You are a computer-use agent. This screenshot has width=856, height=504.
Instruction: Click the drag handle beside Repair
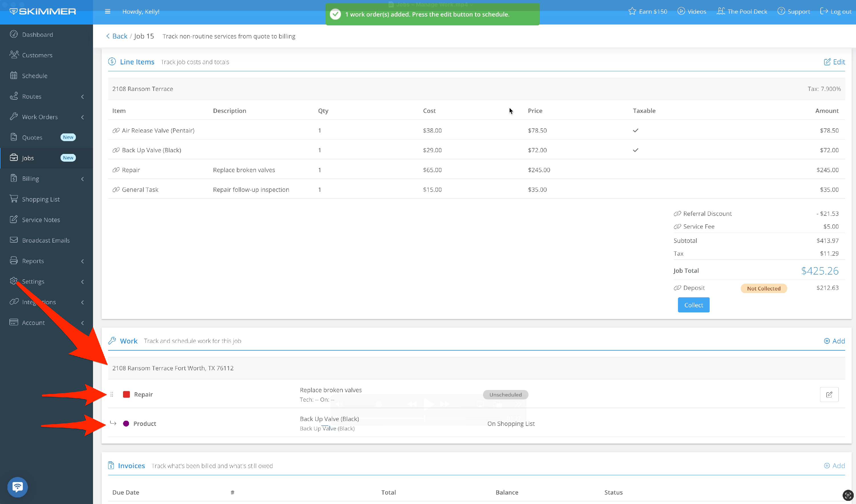tap(112, 394)
